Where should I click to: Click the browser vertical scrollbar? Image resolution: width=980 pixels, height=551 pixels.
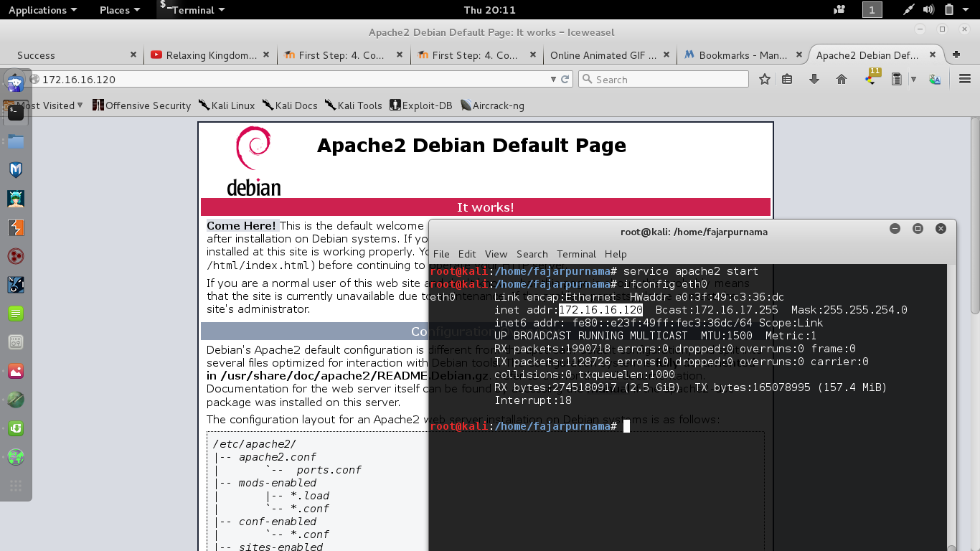[x=975, y=215]
